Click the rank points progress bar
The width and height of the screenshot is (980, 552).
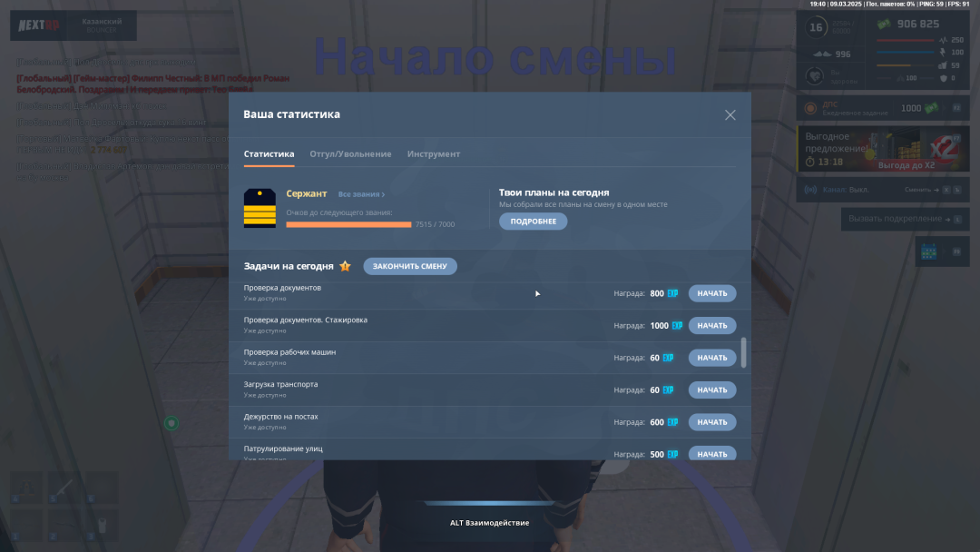tap(348, 224)
